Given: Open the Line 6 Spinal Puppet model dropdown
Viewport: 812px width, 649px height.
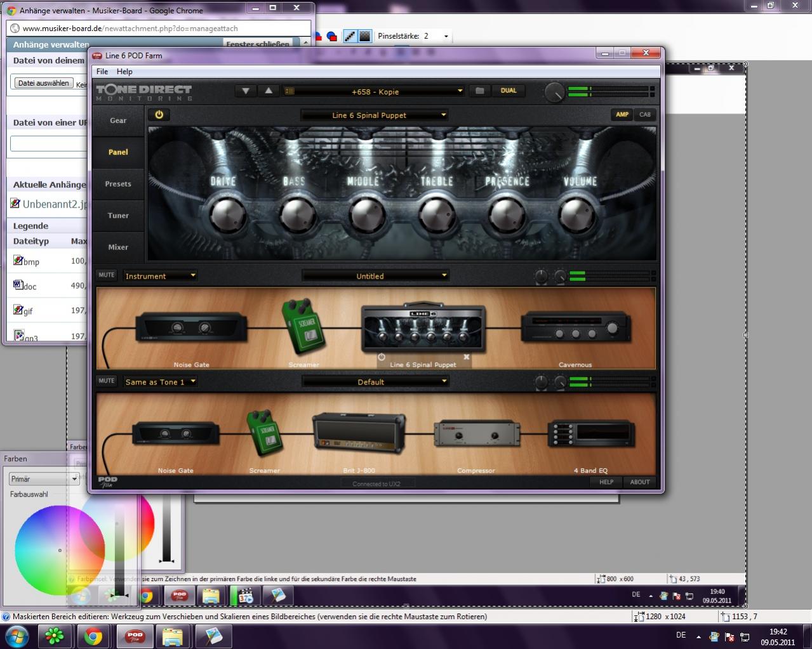Looking at the screenshot, I should point(374,115).
